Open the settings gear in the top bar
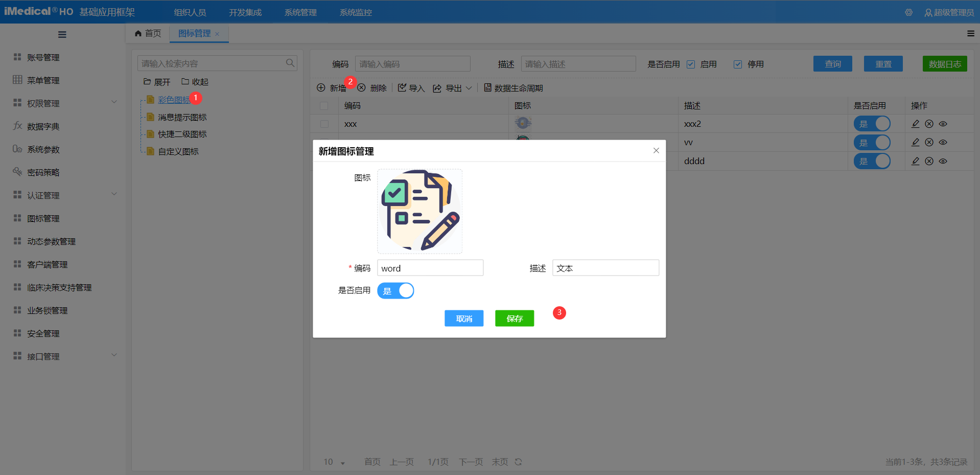The image size is (980, 475). (x=908, y=12)
